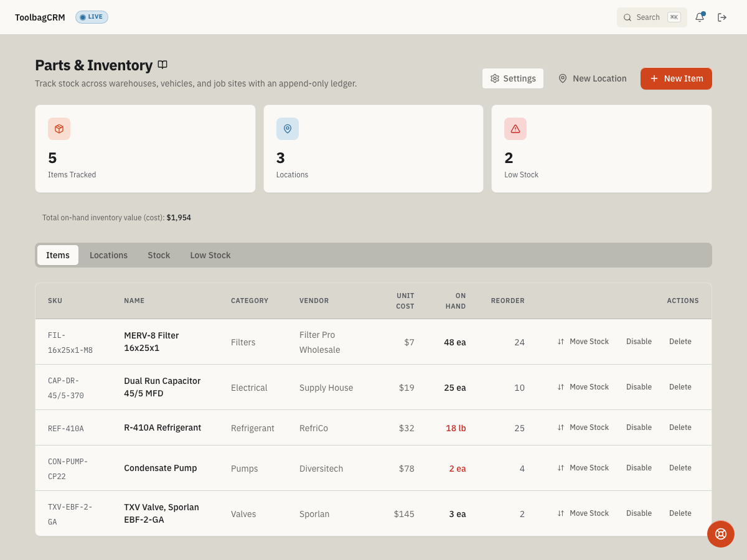747x560 pixels.
Task: Click the SKU column header
Action: (55, 301)
